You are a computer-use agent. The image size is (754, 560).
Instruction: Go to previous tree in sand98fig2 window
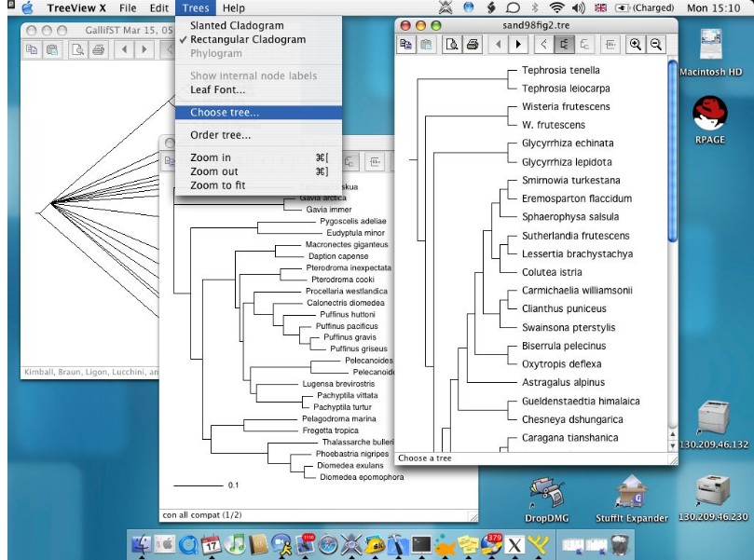tap(498, 45)
